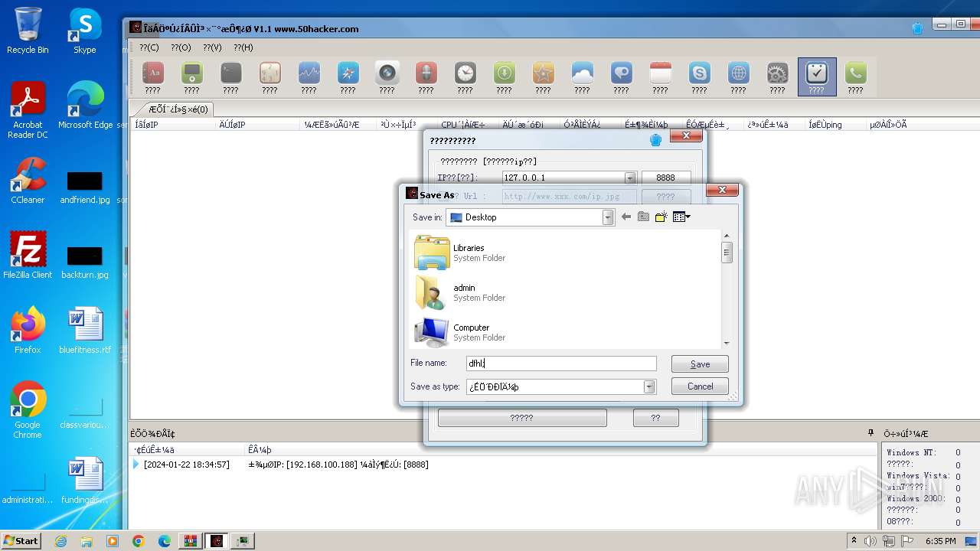Click the red-topped calendar toolbar icon

(x=660, y=73)
